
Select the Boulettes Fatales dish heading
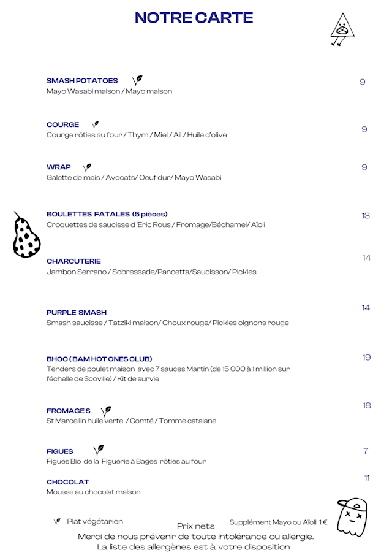107,214
